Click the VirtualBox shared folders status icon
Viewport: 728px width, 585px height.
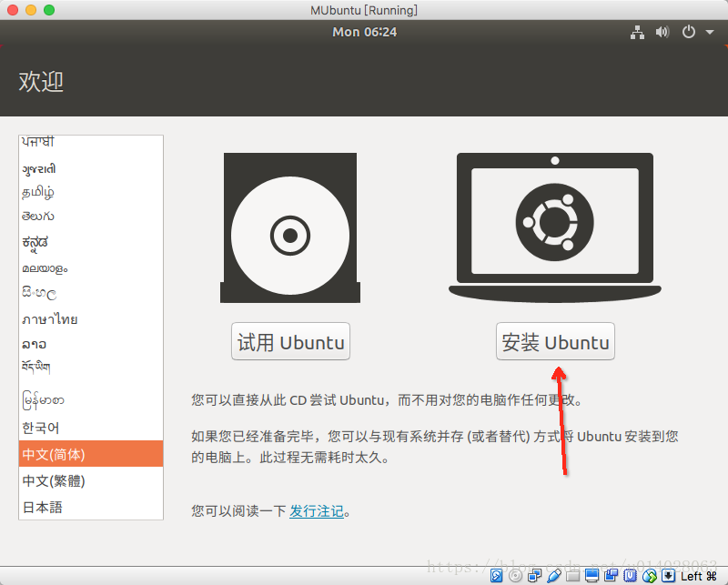pos(572,576)
